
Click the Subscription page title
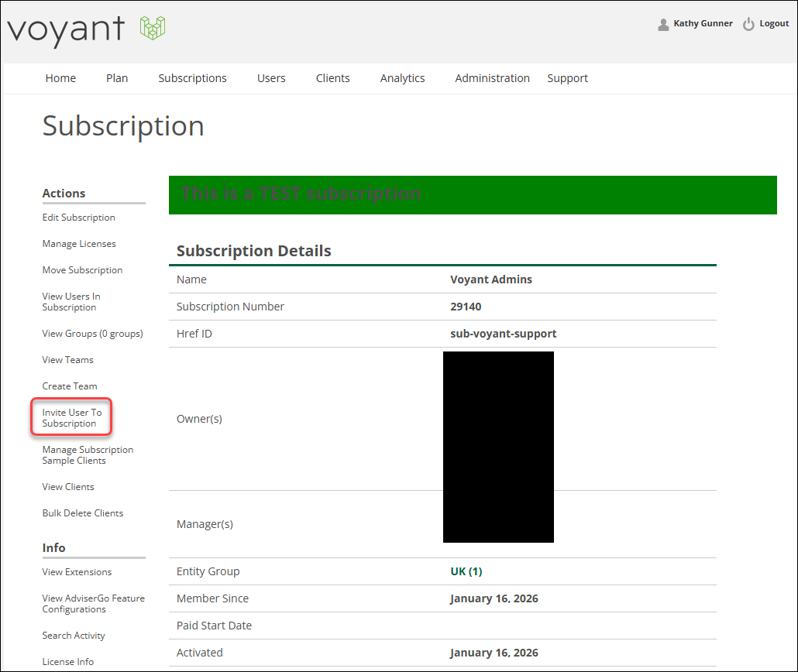[124, 126]
